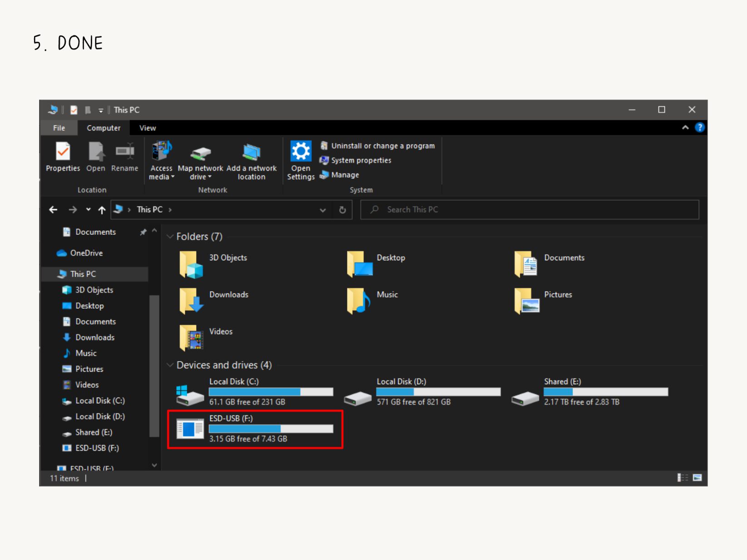Select the Videos folder icon

pyautogui.click(x=191, y=338)
